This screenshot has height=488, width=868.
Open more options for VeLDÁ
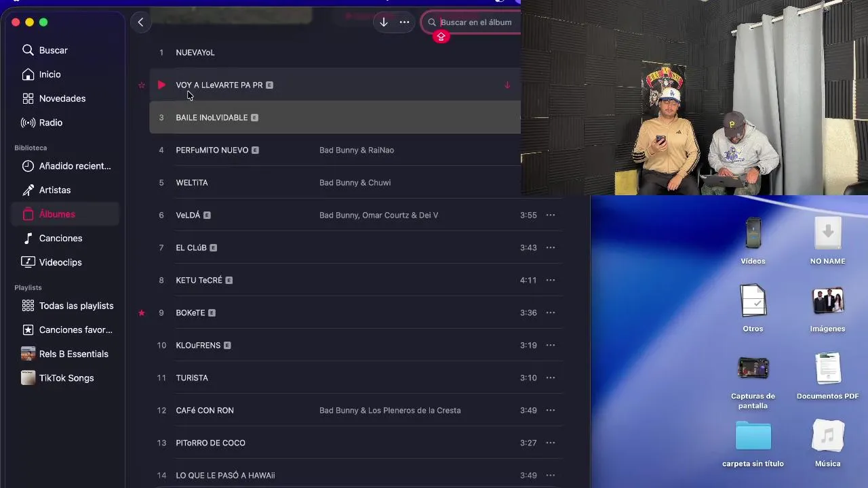[x=551, y=215]
